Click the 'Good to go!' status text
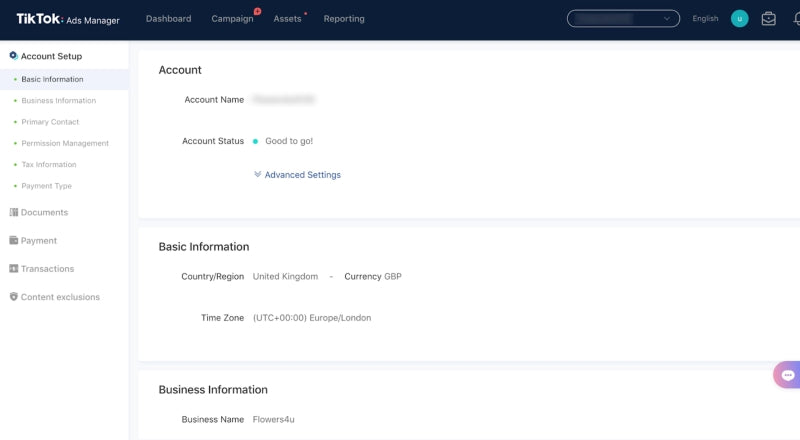Viewport: 800px width, 440px height. [289, 141]
